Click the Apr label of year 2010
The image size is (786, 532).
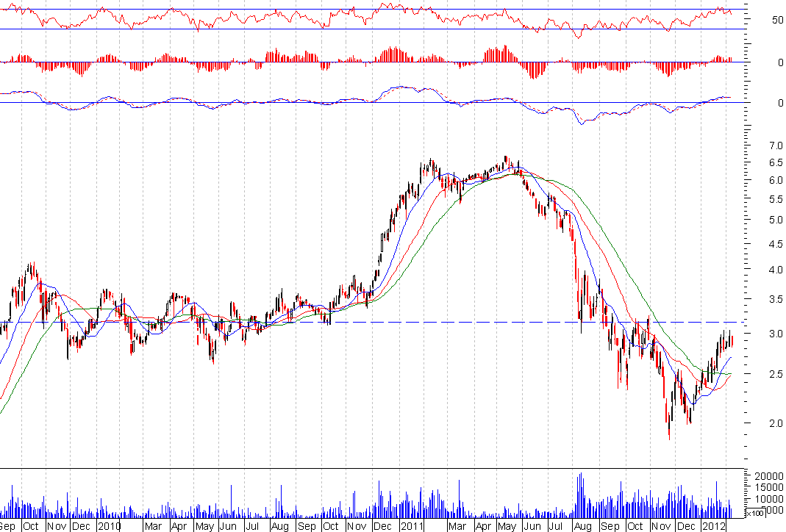pos(179,526)
